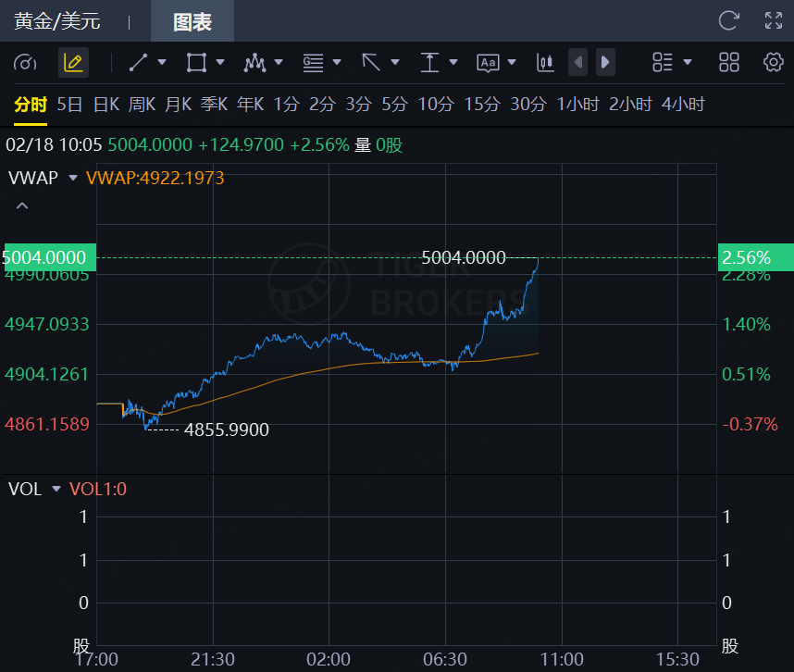794x672 pixels.
Task: Select the arrow drawing tool
Action: 371,63
